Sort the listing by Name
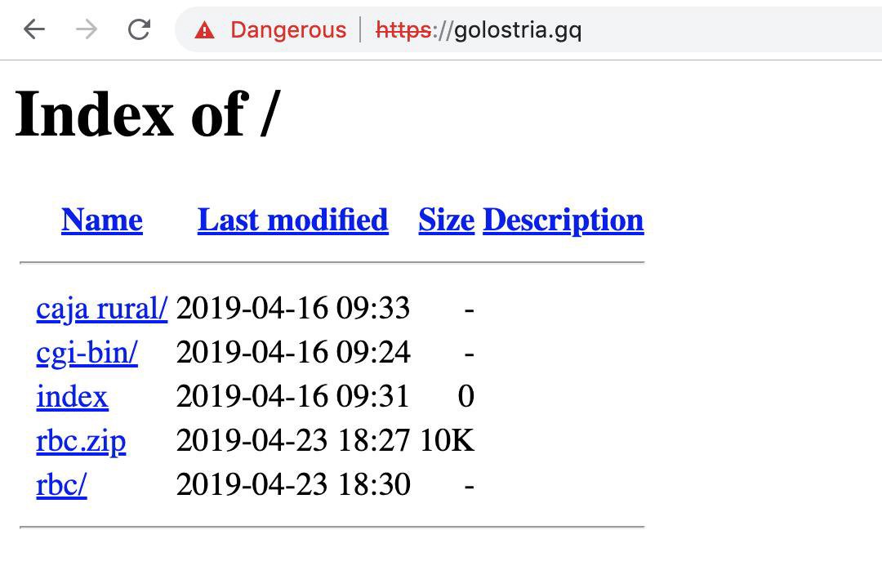Image resolution: width=882 pixels, height=588 pixels. tap(101, 220)
